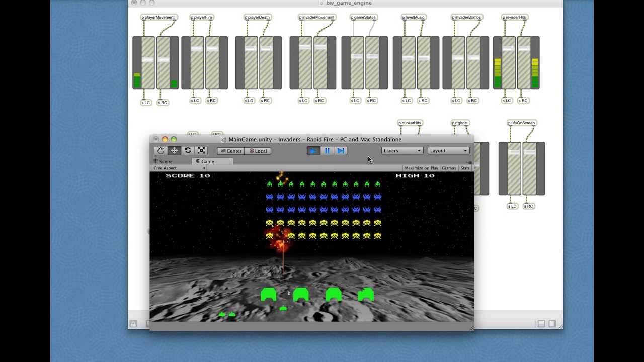Click the s RC object below playerDeath

265,101
